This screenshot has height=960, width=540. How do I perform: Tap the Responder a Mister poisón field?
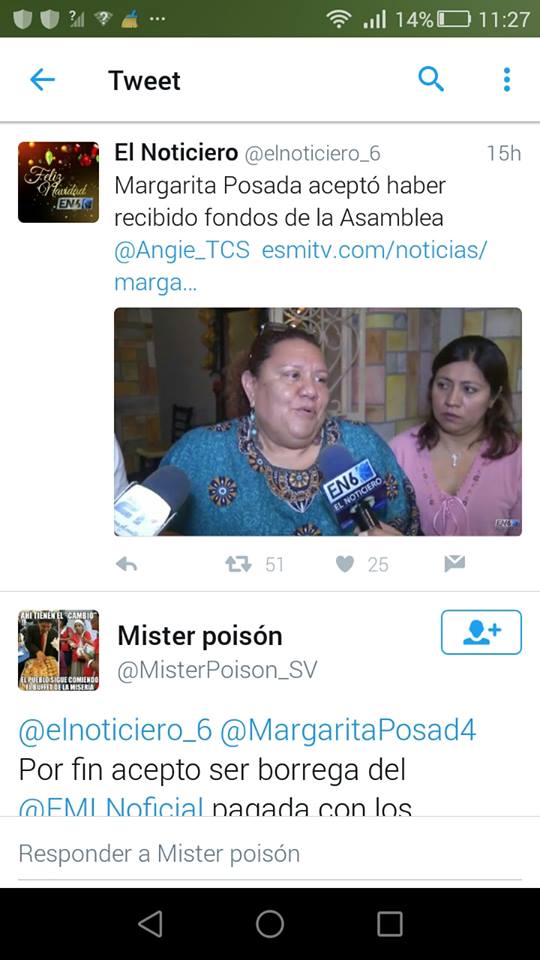[270, 853]
